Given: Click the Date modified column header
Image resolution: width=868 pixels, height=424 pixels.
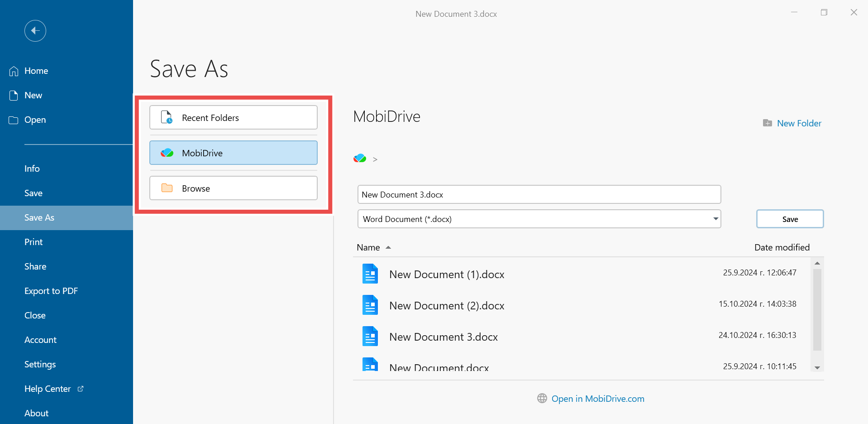Looking at the screenshot, I should point(782,247).
